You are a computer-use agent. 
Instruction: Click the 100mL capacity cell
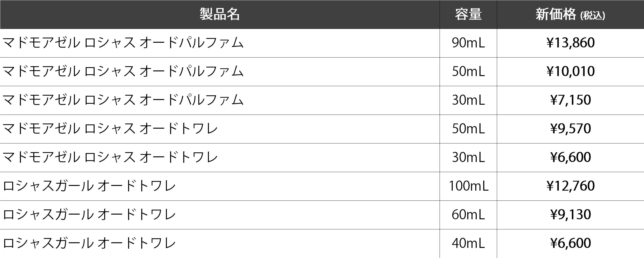tap(468, 186)
